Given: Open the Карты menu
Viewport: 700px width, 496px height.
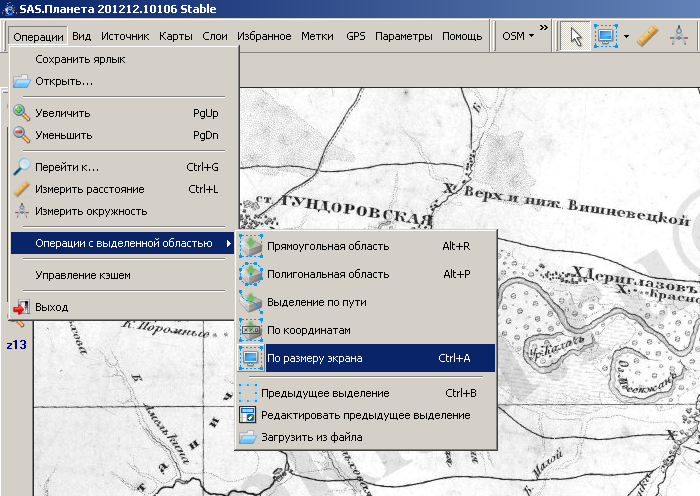Looking at the screenshot, I should (x=176, y=36).
